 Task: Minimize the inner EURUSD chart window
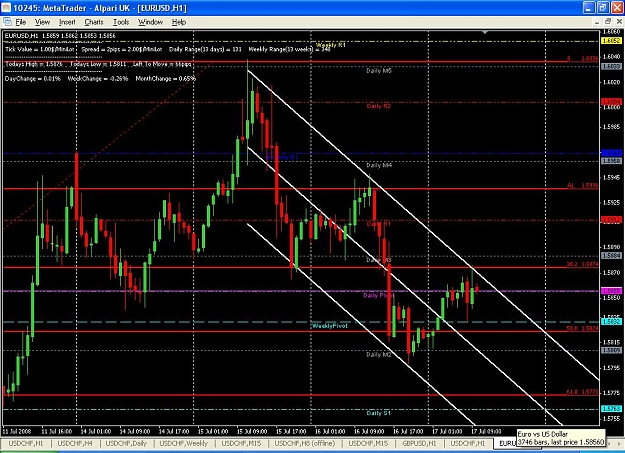pyautogui.click(x=597, y=22)
